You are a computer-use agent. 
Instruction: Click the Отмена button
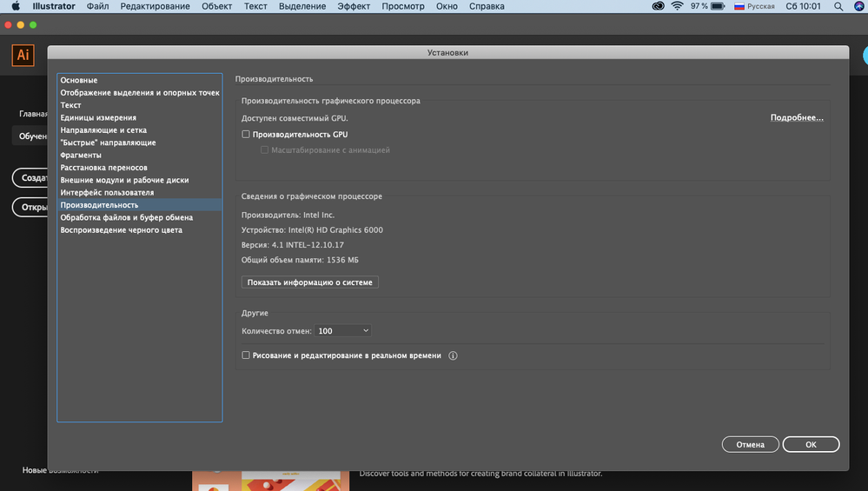tap(750, 444)
